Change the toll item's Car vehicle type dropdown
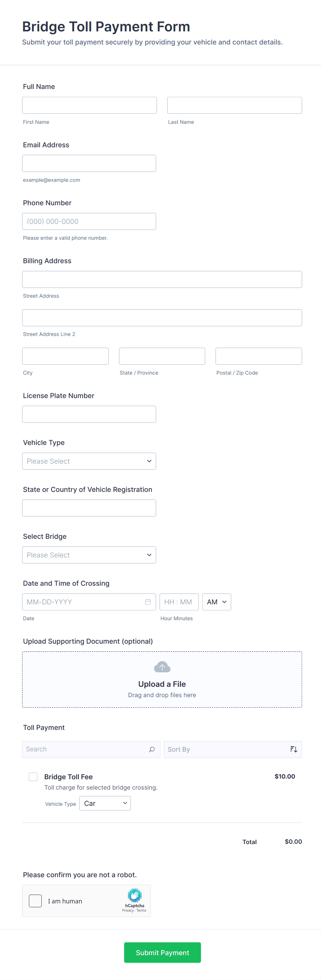The image size is (321, 980). coord(105,803)
